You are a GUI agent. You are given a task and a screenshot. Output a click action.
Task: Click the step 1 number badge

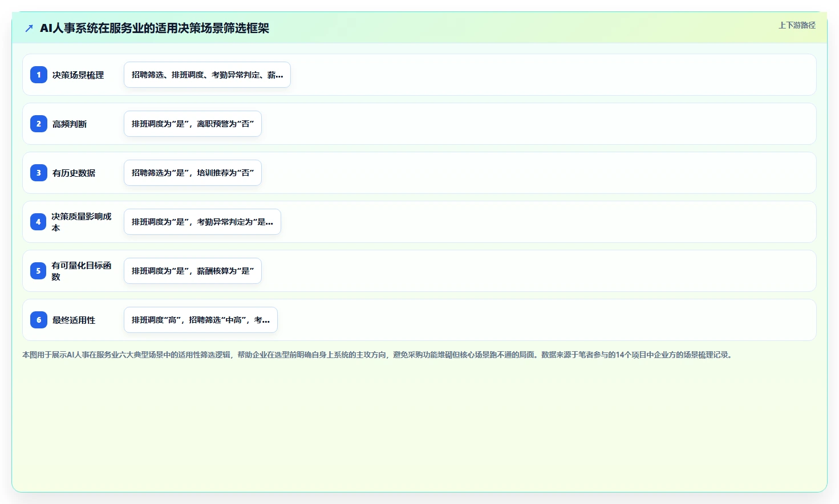39,75
